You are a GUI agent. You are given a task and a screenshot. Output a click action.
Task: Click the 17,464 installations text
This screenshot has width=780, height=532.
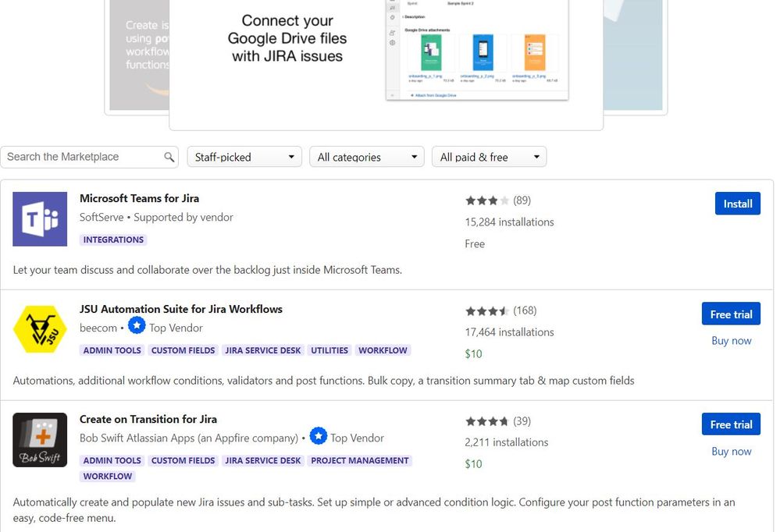click(509, 332)
